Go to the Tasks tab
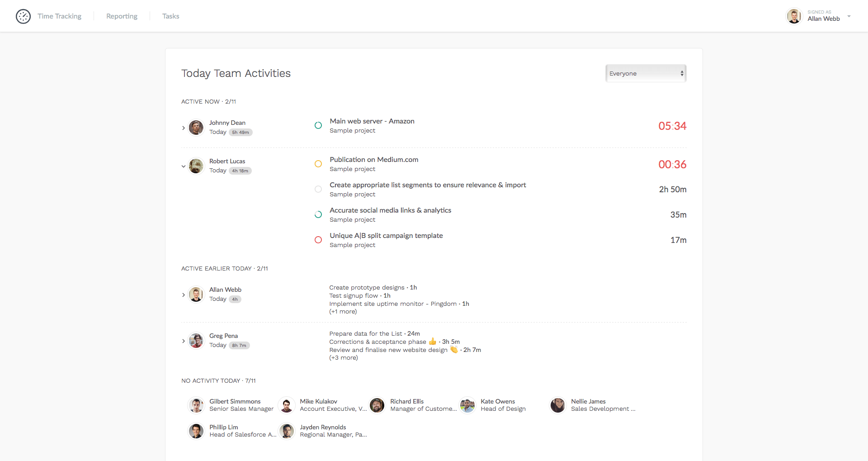Image resolution: width=868 pixels, height=461 pixels. 170,16
